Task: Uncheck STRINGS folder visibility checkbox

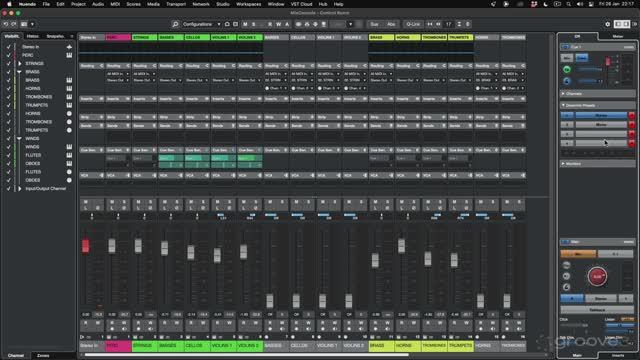Action: click(x=8, y=64)
